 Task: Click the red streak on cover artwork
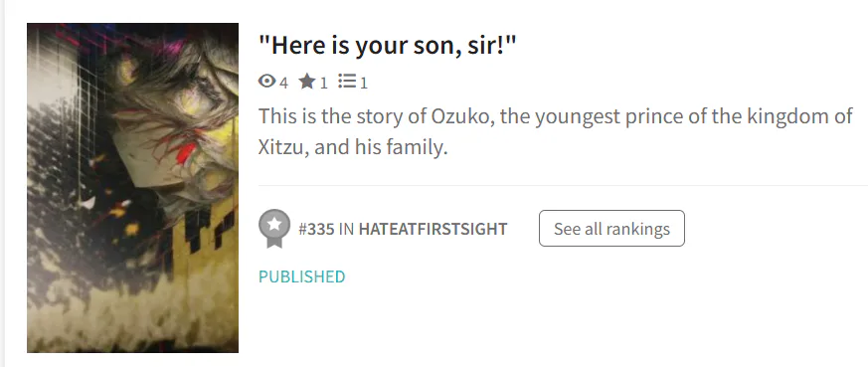(x=187, y=152)
